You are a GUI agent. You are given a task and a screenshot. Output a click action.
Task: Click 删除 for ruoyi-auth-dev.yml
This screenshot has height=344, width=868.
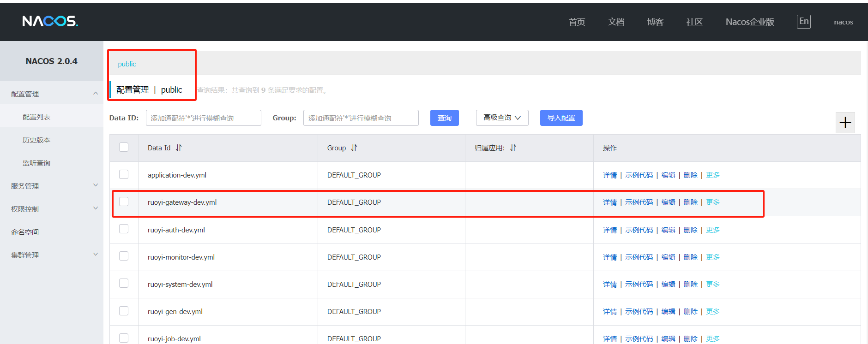tap(691, 230)
